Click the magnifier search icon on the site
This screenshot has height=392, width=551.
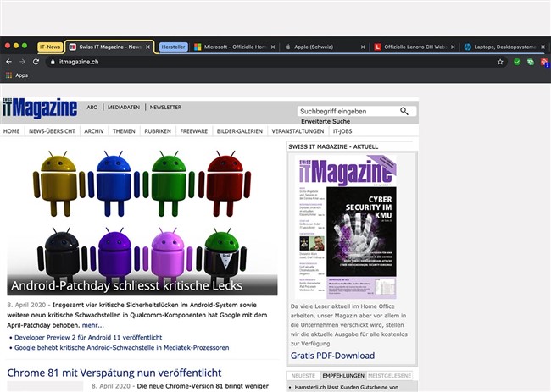pyautogui.click(x=404, y=111)
